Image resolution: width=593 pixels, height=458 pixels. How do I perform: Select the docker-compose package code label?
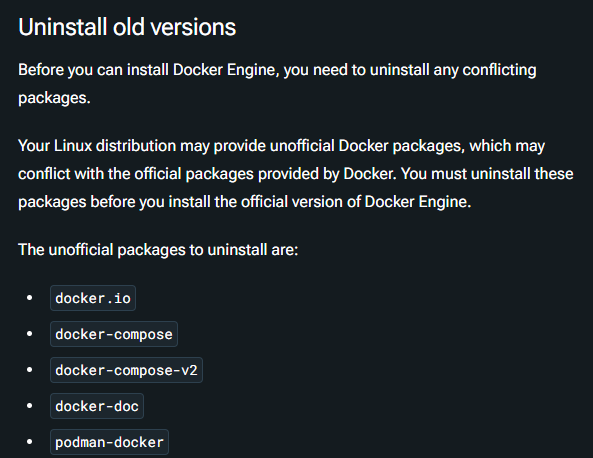click(114, 334)
